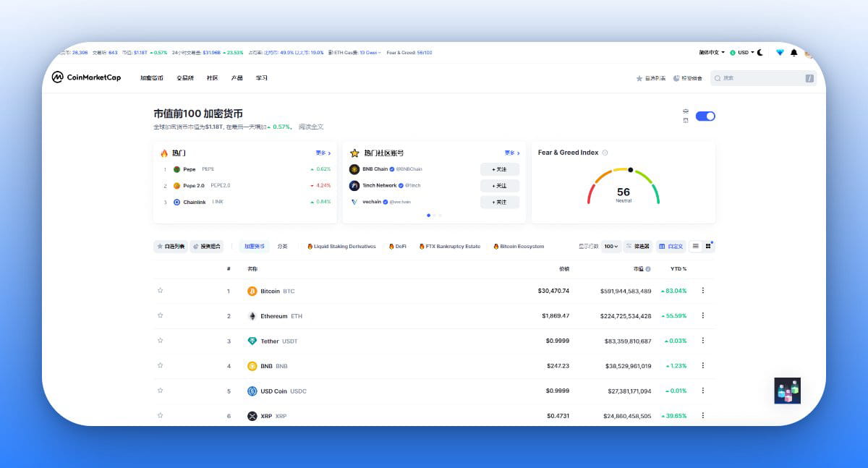Click Bitcoin price $30,470.74
Viewport: 868px width, 468px height.
pos(553,291)
